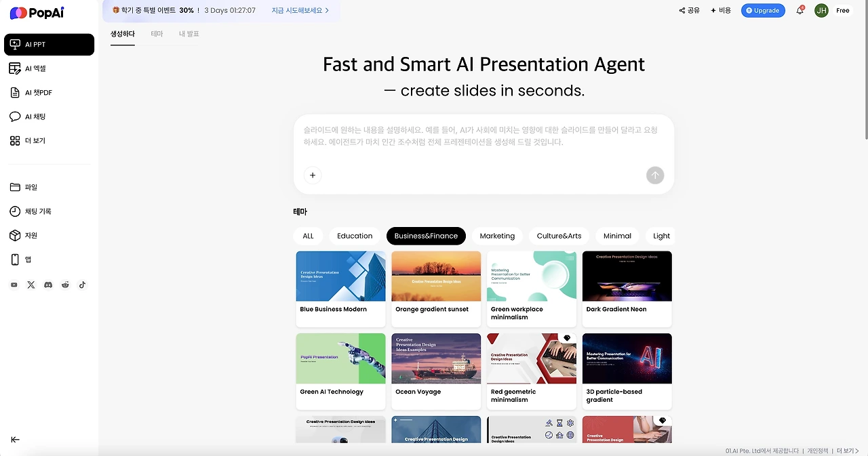This screenshot has width=868, height=456.
Task: Choose Ocean Voyage theme thumbnail
Action: coord(436,358)
